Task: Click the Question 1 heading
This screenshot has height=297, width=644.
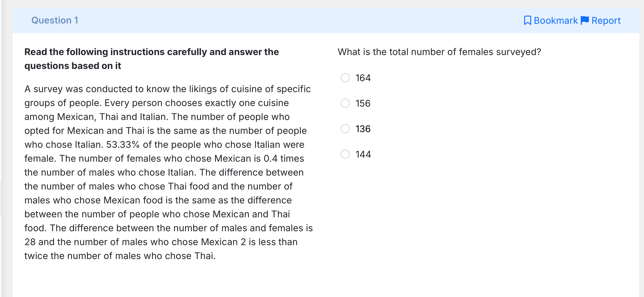Action: coord(55,20)
